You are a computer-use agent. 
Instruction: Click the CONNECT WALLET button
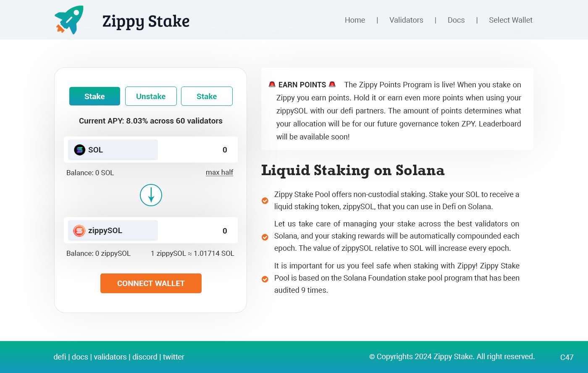click(x=151, y=284)
